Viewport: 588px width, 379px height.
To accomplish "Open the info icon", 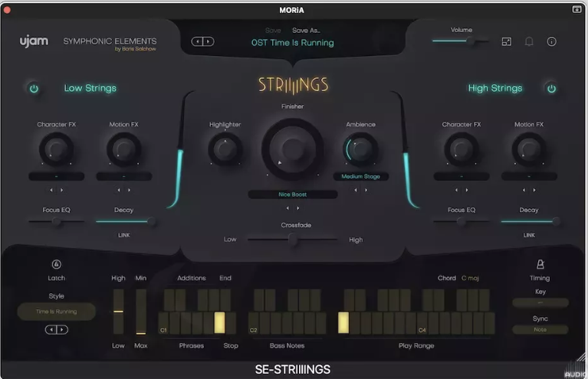I will click(551, 41).
